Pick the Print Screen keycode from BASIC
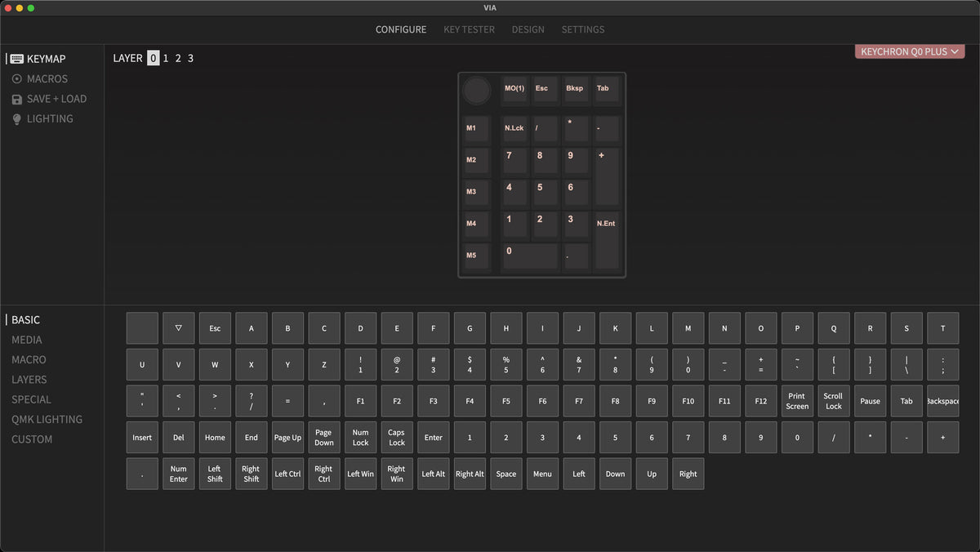Image resolution: width=980 pixels, height=552 pixels. tap(797, 401)
